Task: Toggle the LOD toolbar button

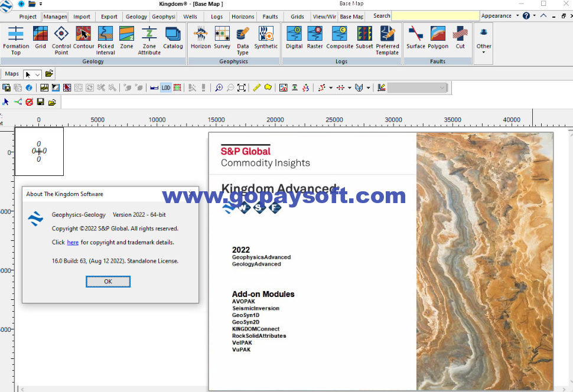Action: (166, 88)
